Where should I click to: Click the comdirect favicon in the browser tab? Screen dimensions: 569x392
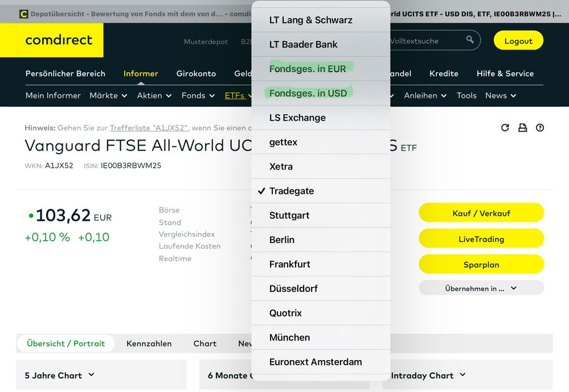[23, 14]
